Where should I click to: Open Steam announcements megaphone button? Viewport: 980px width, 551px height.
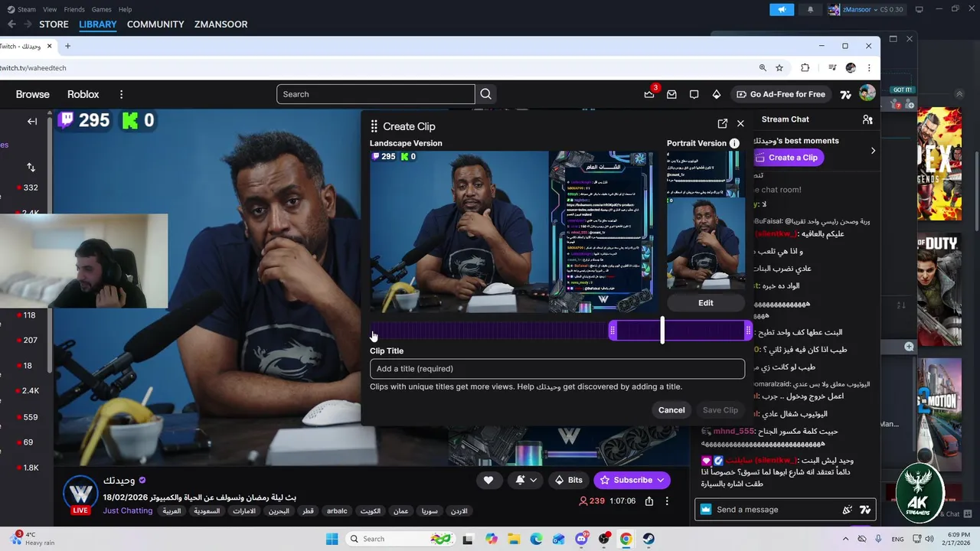point(782,10)
